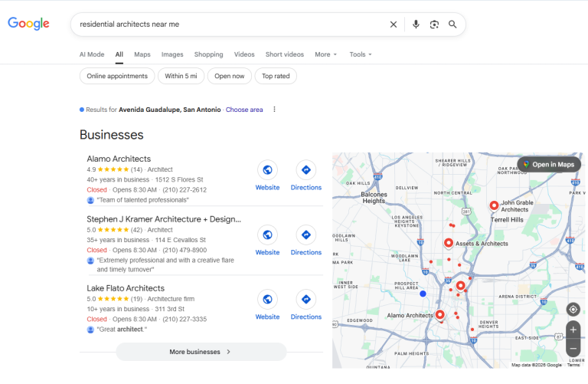588x384 pixels.
Task: Switch to the Maps tab
Action: coord(142,54)
